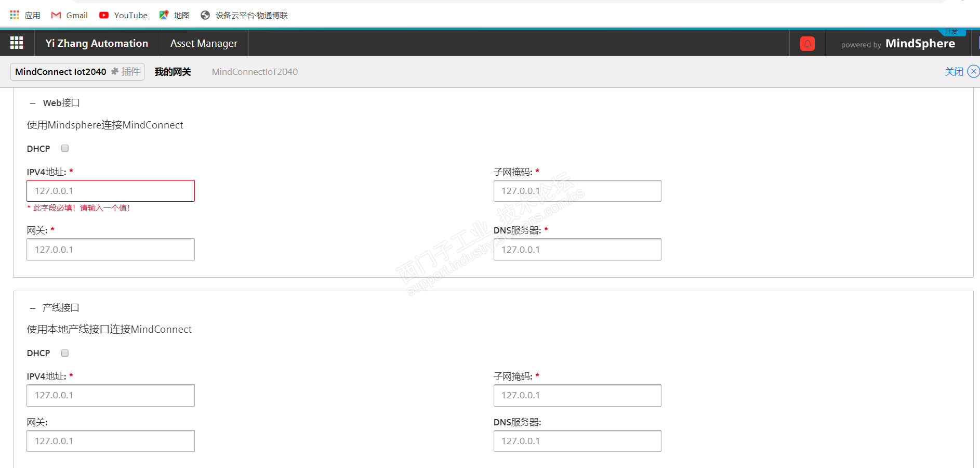
Task: Collapse the 产线接口 section
Action: point(33,308)
